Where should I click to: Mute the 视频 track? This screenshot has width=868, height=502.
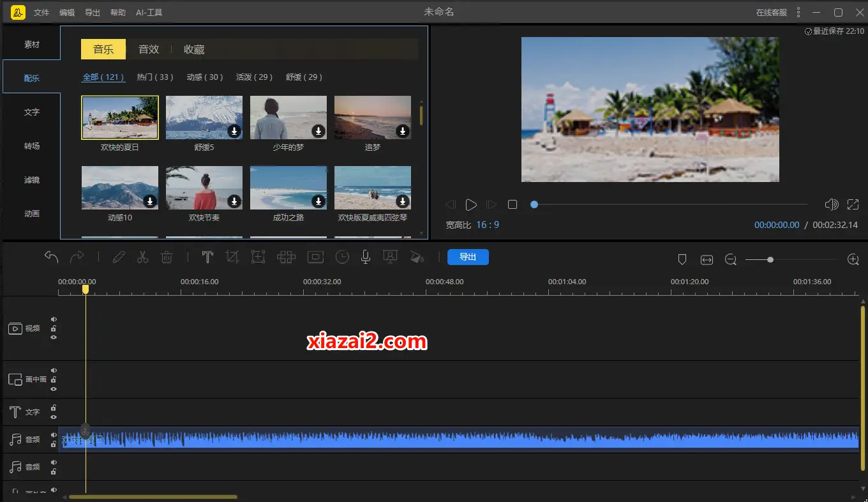click(x=54, y=319)
